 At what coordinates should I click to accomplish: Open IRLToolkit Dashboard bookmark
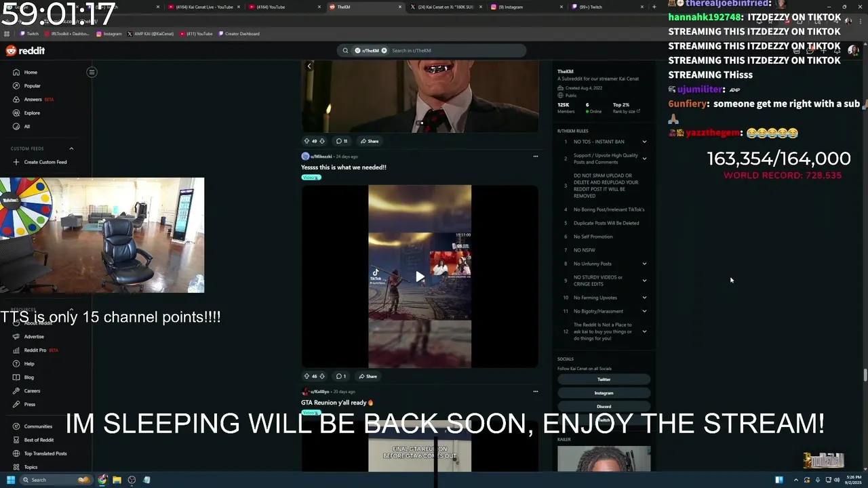pyautogui.click(x=66, y=34)
